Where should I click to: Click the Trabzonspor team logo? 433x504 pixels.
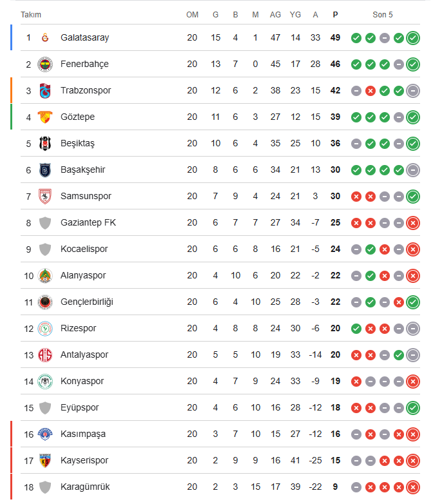point(45,91)
